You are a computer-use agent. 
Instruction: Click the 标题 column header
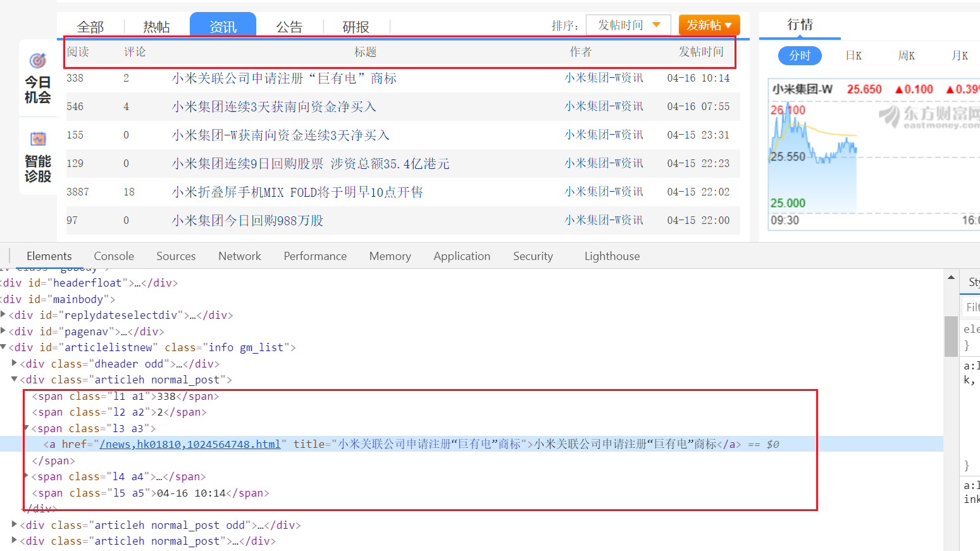[x=365, y=52]
